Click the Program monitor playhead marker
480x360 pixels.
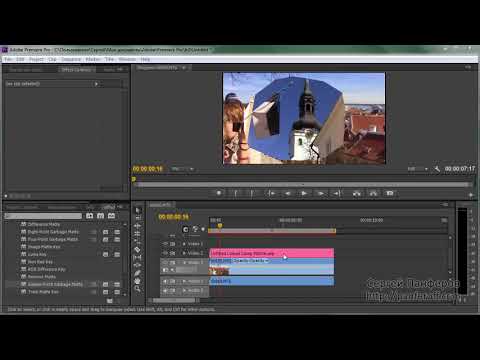[134, 179]
